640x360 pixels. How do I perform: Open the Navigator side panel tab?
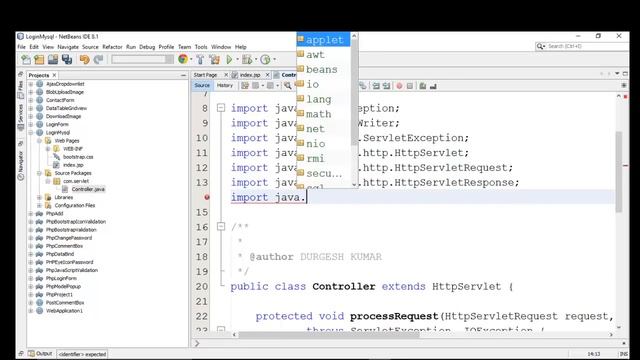tap(20, 165)
